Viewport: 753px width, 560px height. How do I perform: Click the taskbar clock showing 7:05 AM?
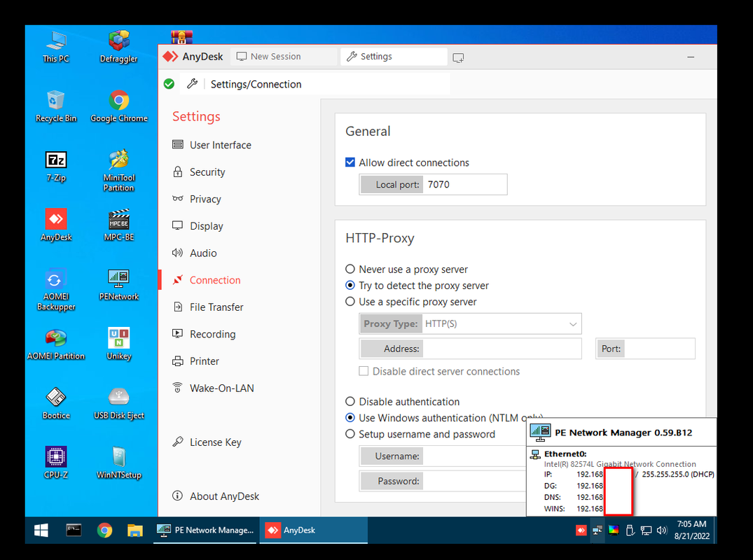691,530
